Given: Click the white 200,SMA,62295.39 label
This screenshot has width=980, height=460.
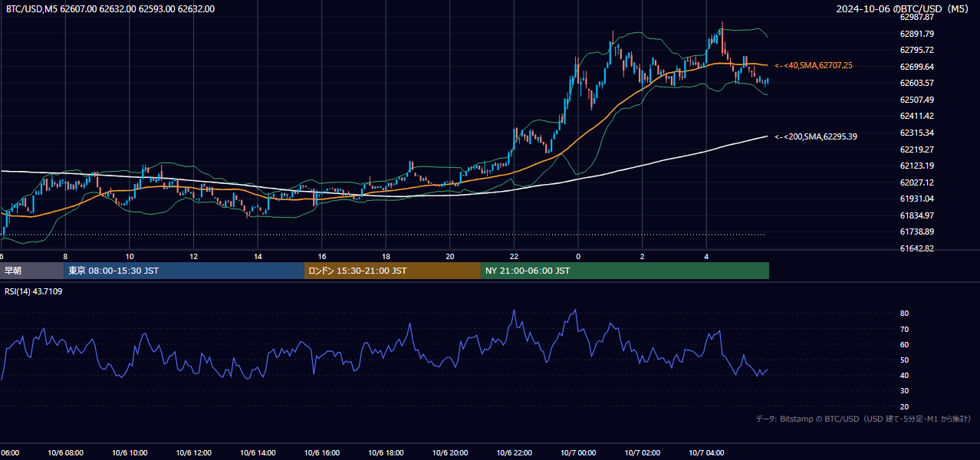Looking at the screenshot, I should pyautogui.click(x=816, y=137).
